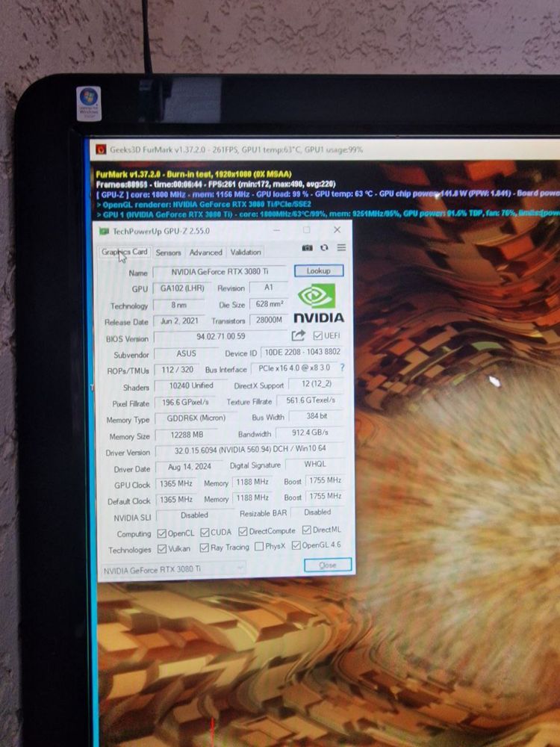Toggle the Vulkan checkbox

click(162, 549)
